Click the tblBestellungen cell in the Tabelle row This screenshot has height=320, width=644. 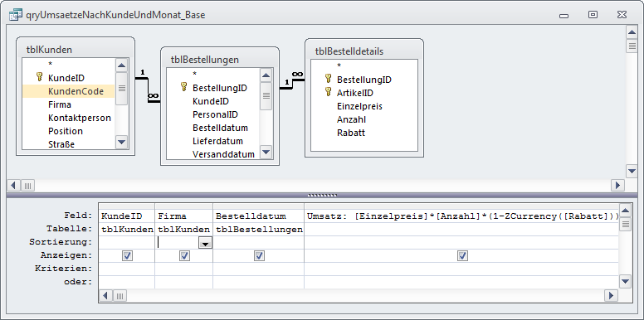tap(258, 230)
